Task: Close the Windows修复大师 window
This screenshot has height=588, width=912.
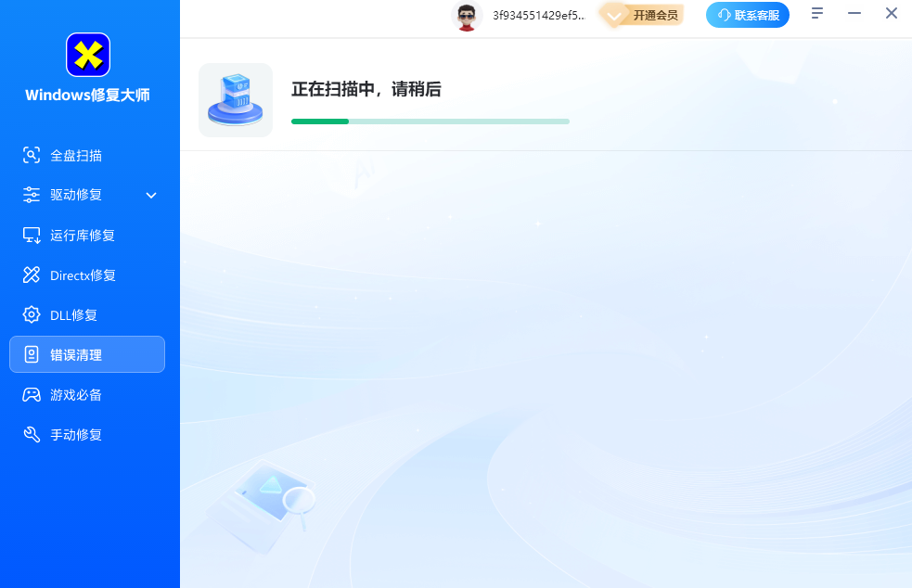Action: pyautogui.click(x=892, y=13)
